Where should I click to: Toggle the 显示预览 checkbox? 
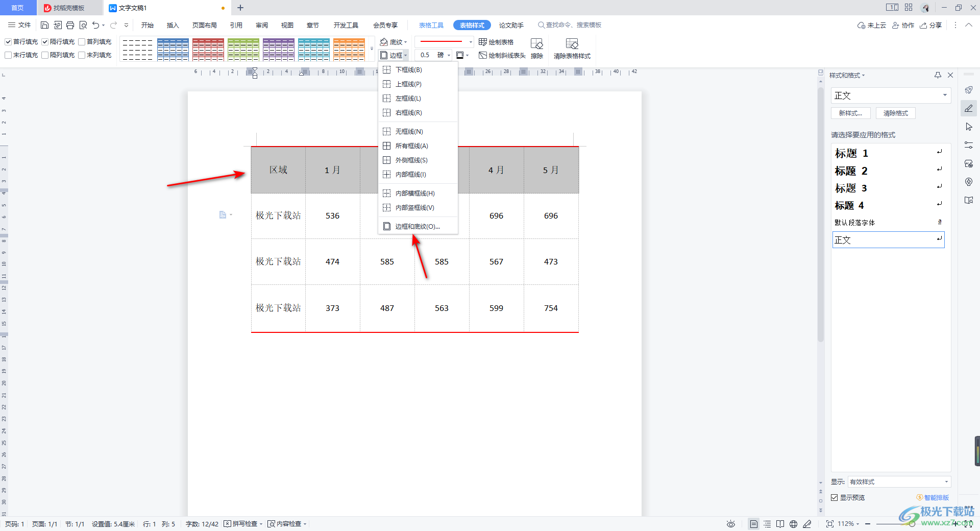tap(835, 497)
